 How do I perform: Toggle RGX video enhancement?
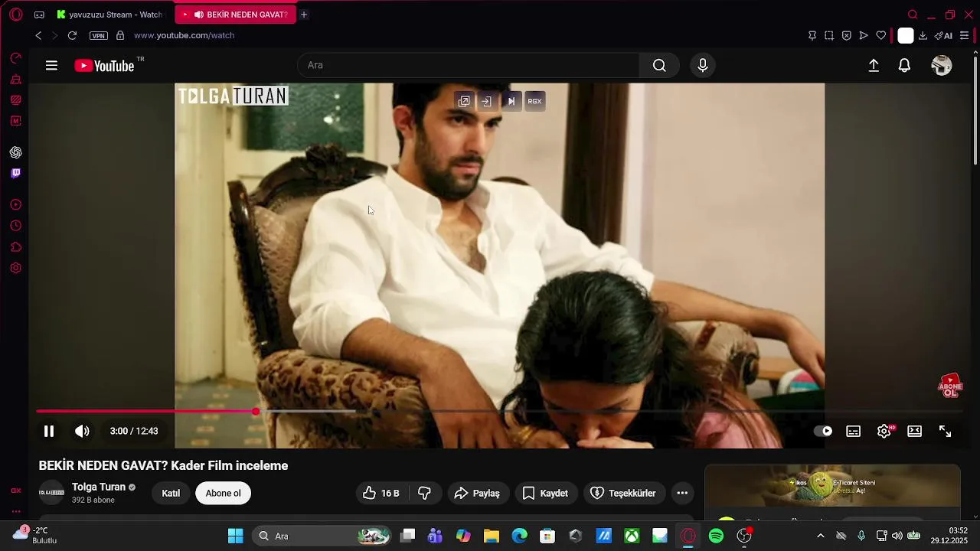(x=534, y=101)
